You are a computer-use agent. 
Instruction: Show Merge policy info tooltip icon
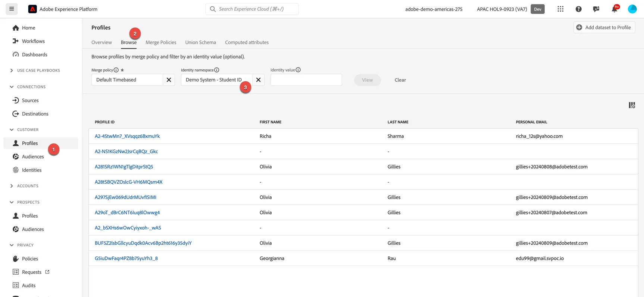coord(116,70)
